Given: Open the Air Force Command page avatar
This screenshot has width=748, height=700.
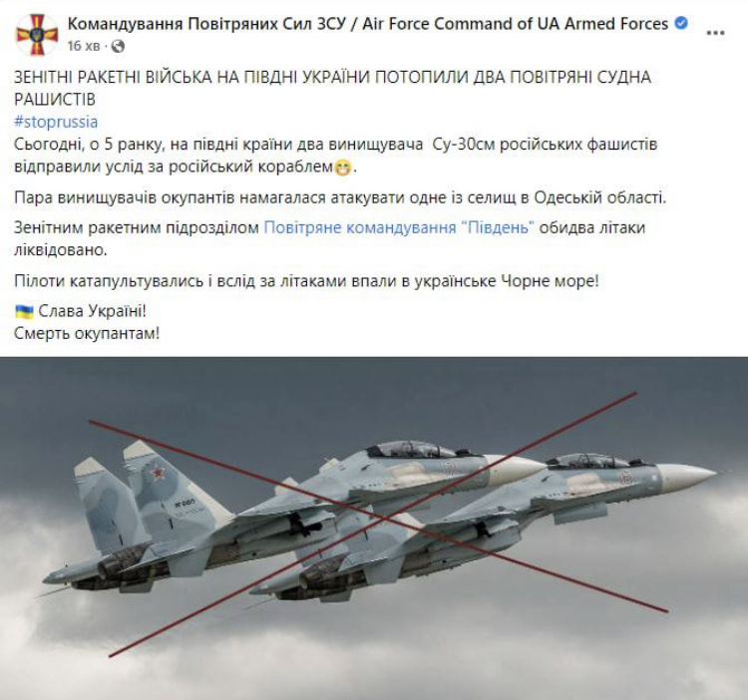Looking at the screenshot, I should (x=37, y=35).
